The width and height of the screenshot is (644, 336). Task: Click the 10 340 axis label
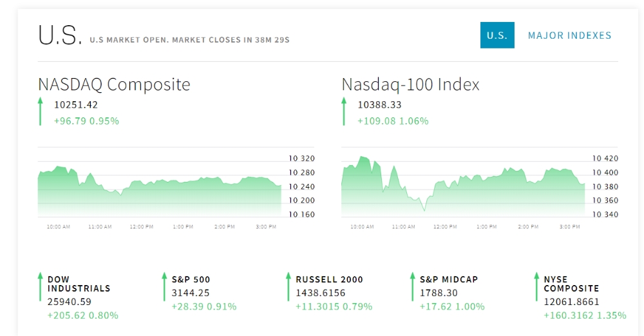(x=605, y=215)
